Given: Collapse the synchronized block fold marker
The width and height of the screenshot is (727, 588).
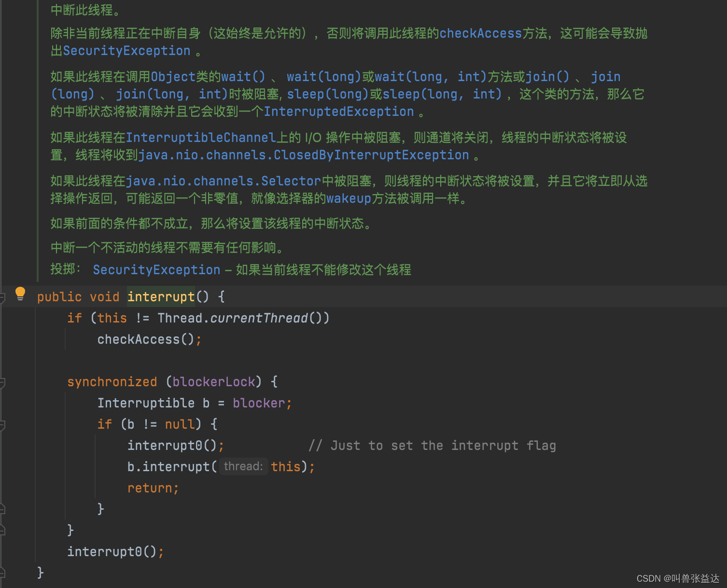Looking at the screenshot, I should (2, 383).
